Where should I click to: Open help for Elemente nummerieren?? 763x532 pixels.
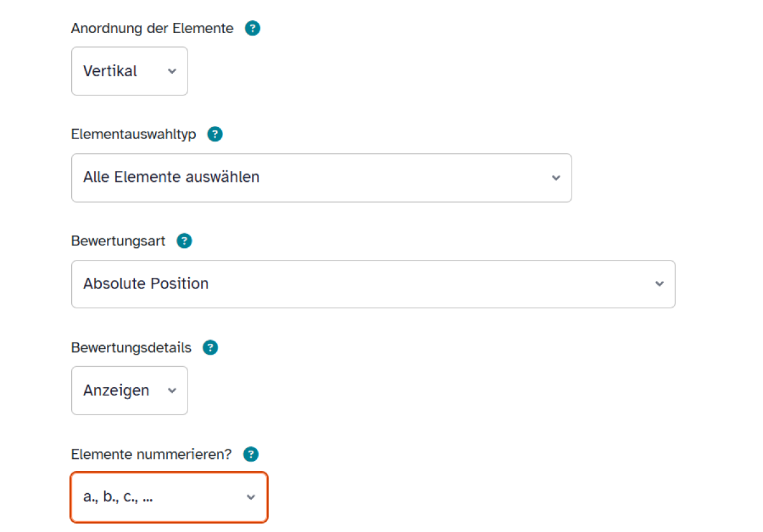[x=252, y=454]
